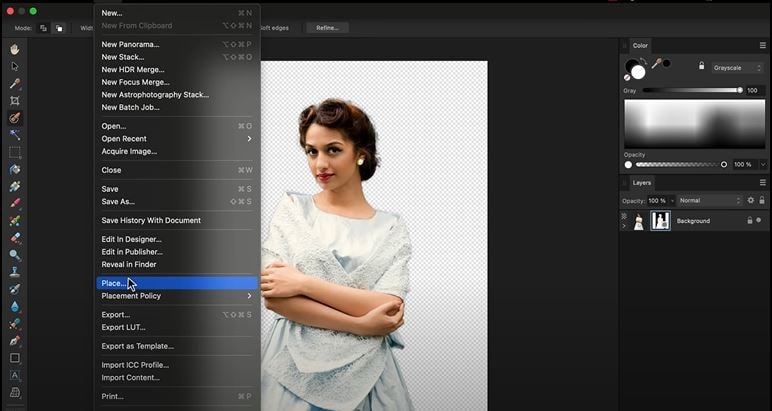Select the pink Paint Brush tool
Image resolution: width=772 pixels, height=411 pixels.
pyautogui.click(x=15, y=203)
